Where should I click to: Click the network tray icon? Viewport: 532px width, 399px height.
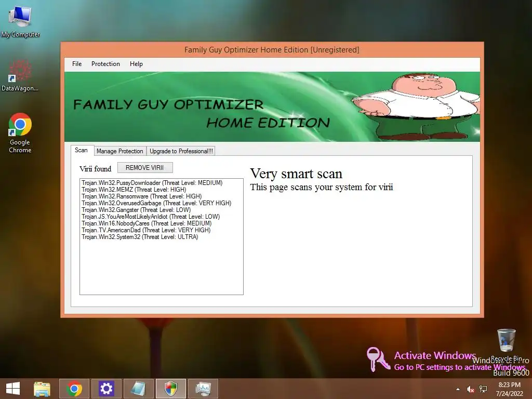[483, 389]
